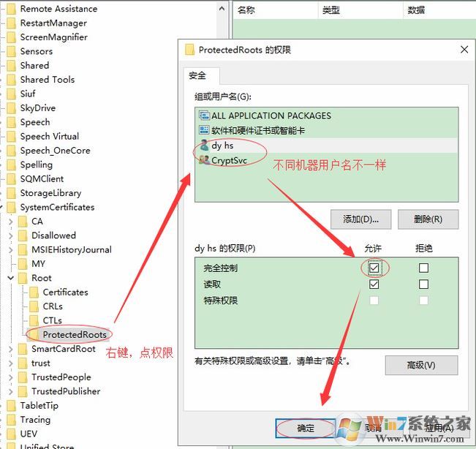Toggle Deny for Read (读取)

[x=423, y=284]
